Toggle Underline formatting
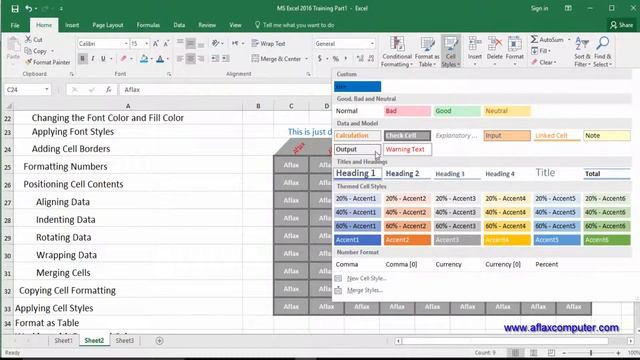 pos(103,59)
